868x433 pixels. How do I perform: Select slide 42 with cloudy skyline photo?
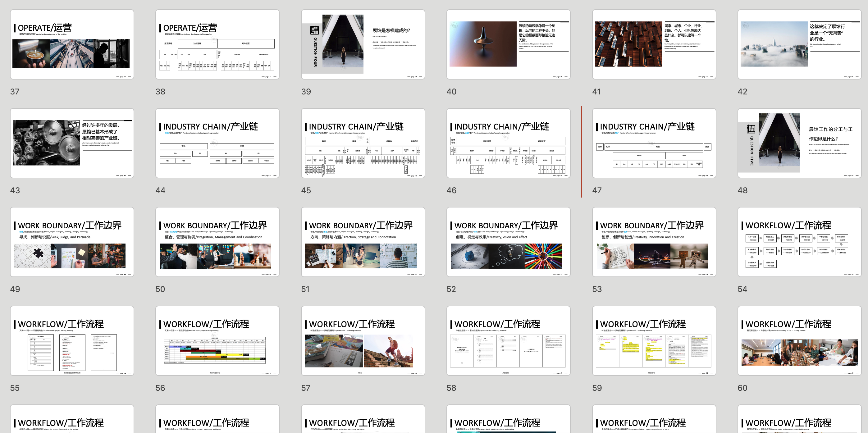point(799,44)
